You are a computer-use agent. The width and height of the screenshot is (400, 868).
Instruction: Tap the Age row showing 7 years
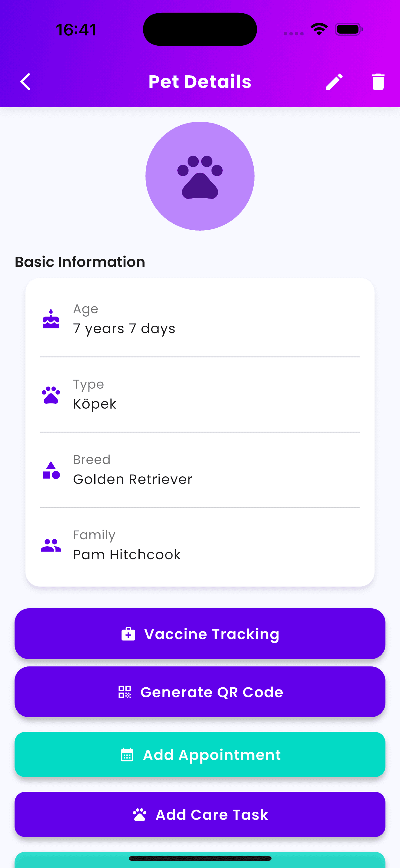click(200, 319)
